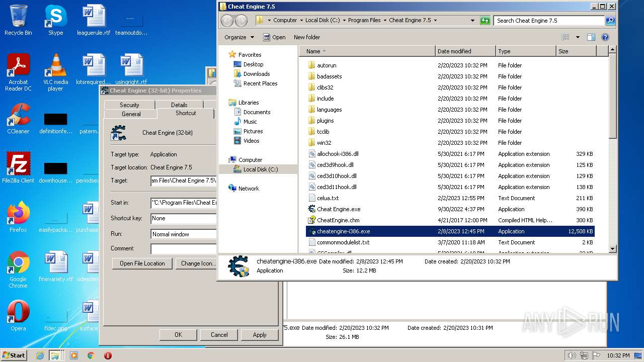Viewport: 644px width, 362px height.
Task: Click the search magnifier icon
Action: [610, 21]
